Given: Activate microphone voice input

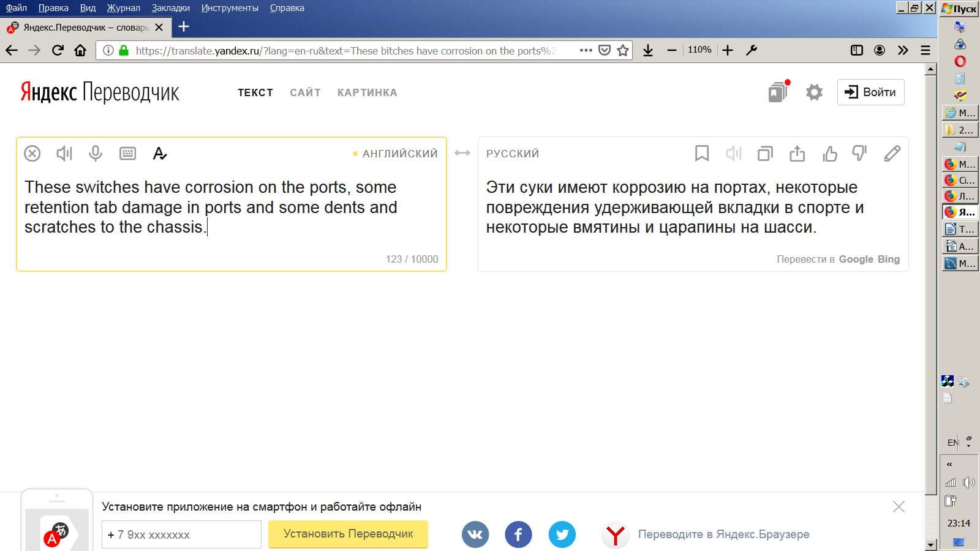Looking at the screenshot, I should coord(96,153).
